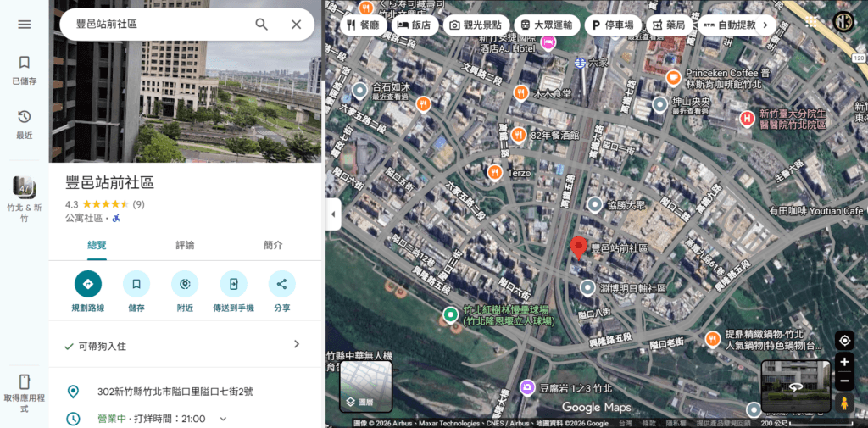The width and height of the screenshot is (868, 428).
Task: Click the 豆腐岩 1之3 竹北 photo spot marker
Action: click(x=527, y=386)
